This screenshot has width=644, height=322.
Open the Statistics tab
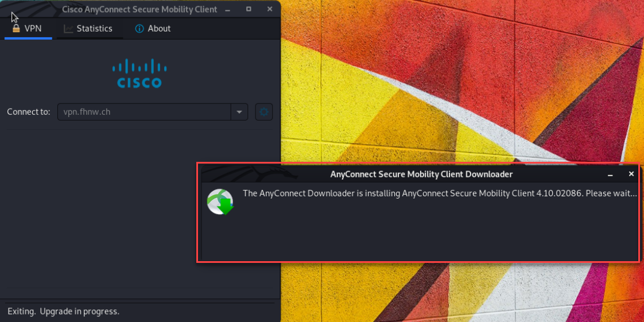click(x=94, y=29)
